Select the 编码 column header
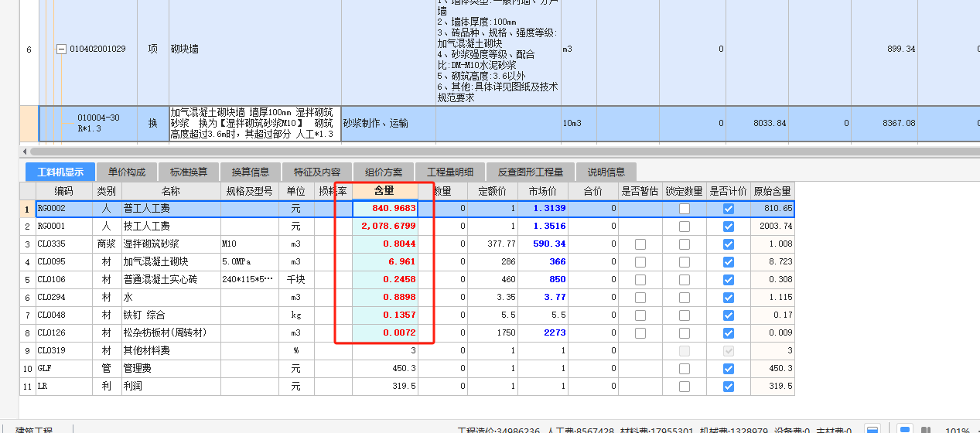Screen dimensions: 980x433 coord(65,191)
